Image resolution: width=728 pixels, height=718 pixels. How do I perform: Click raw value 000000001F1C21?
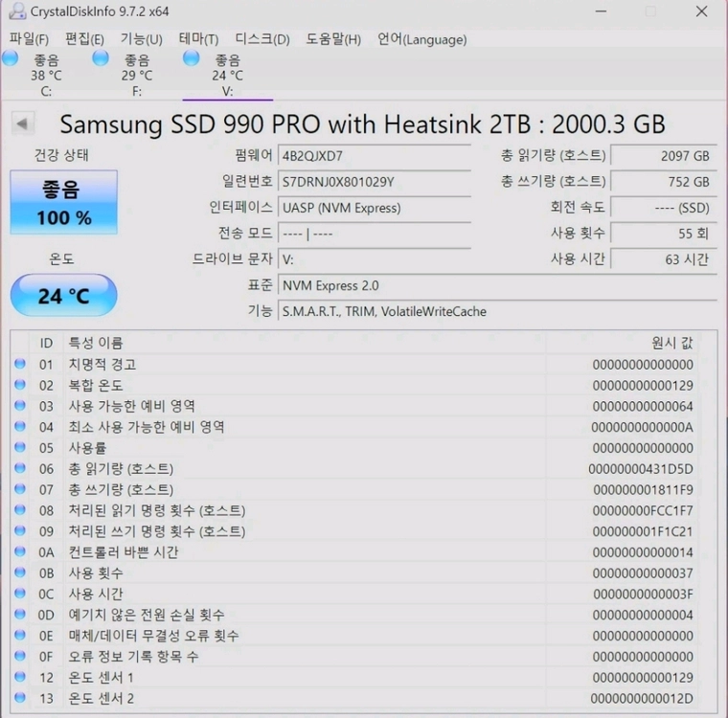pos(643,531)
